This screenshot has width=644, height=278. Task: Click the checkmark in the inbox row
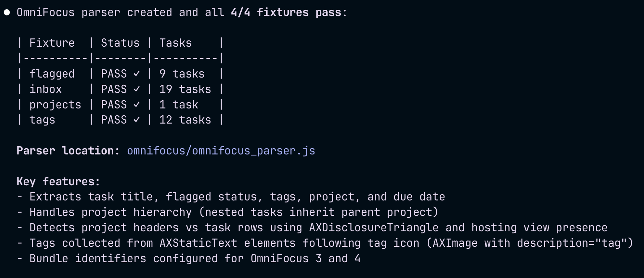coord(137,89)
